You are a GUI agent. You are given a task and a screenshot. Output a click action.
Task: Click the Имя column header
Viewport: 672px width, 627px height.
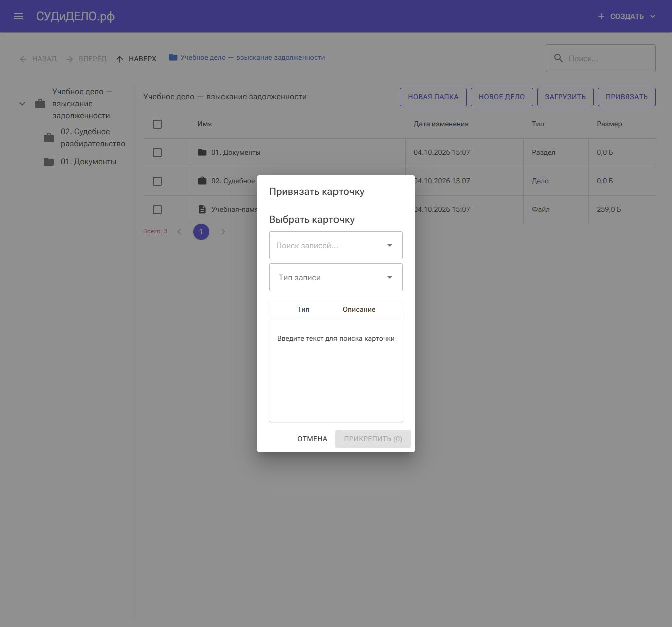pos(204,124)
